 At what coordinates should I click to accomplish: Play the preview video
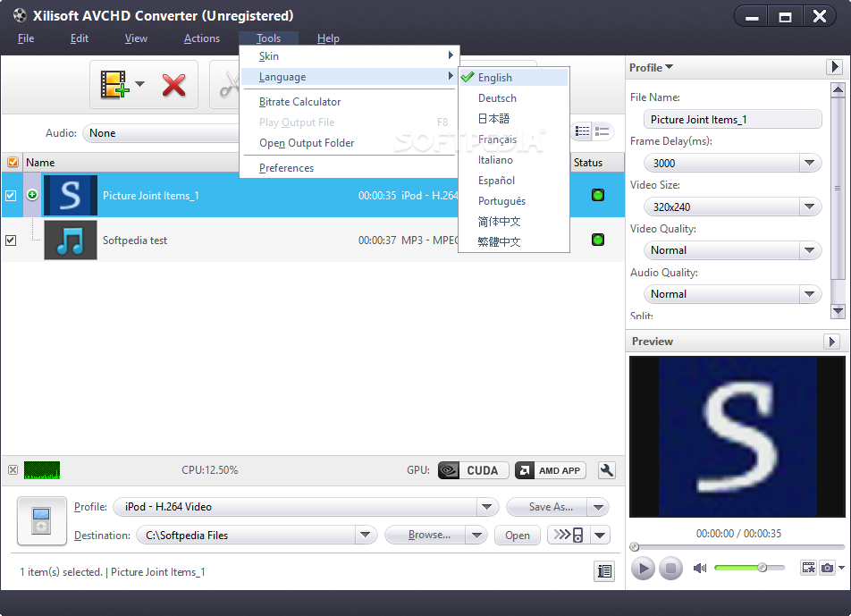click(x=643, y=569)
